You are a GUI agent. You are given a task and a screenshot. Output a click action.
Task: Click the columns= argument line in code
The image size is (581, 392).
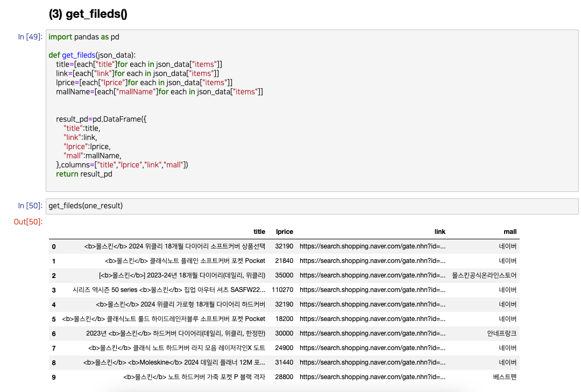pos(122,165)
